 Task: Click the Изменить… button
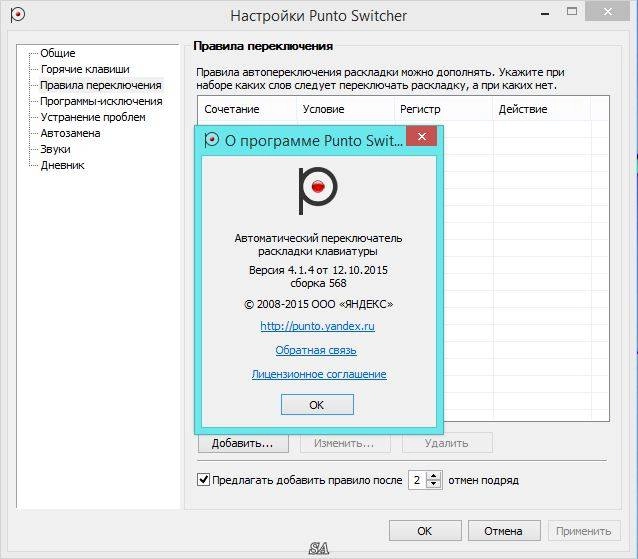[x=345, y=443]
